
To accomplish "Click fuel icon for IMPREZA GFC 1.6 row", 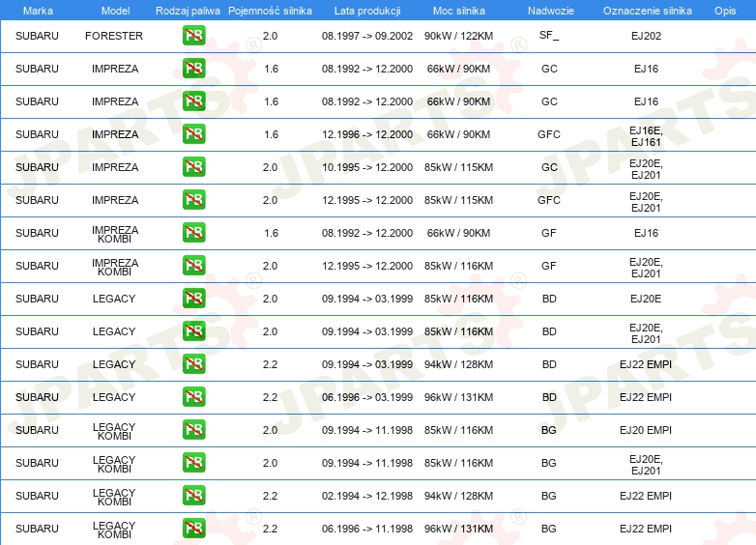I will [193, 134].
